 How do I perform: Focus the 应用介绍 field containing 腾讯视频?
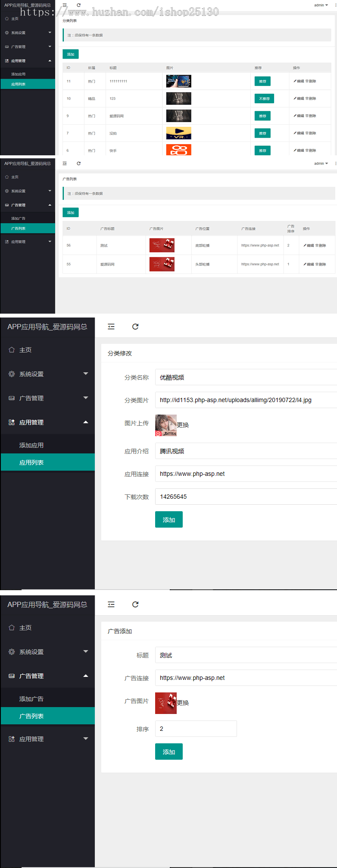click(246, 451)
